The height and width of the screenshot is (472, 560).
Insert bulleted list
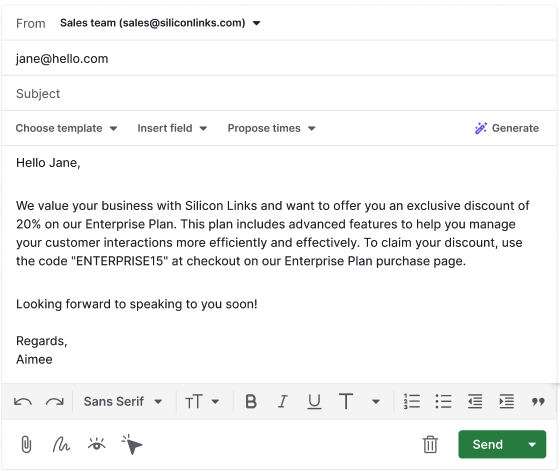(443, 401)
